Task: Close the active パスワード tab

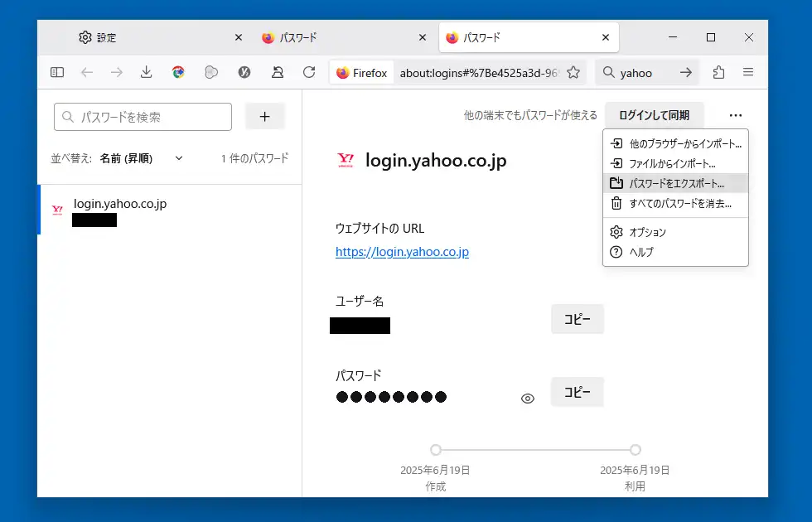Action: (x=606, y=37)
